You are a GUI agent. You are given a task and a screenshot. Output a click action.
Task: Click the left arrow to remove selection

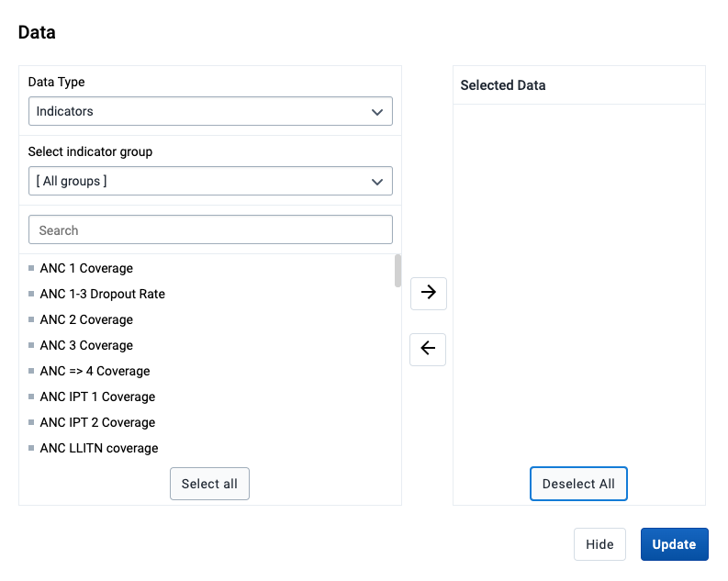[x=428, y=349]
